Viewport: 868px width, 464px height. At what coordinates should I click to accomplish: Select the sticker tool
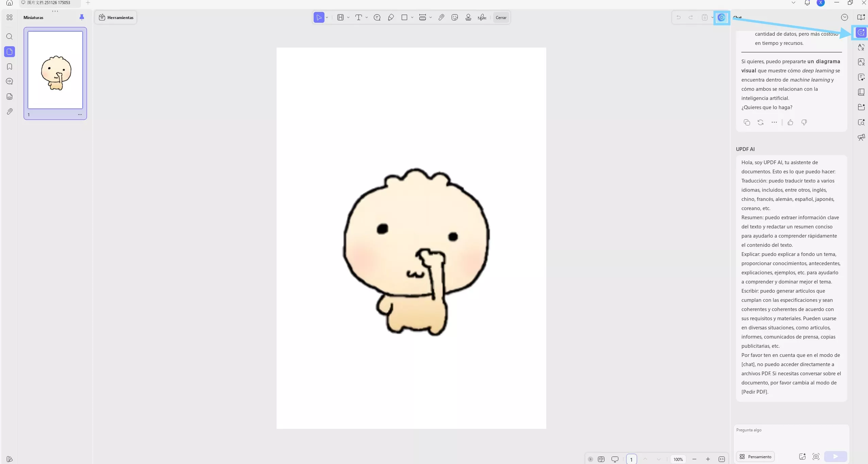point(455,17)
